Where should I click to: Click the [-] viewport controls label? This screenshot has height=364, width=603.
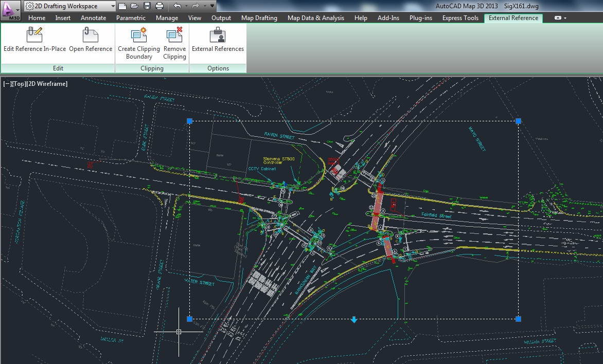point(7,83)
